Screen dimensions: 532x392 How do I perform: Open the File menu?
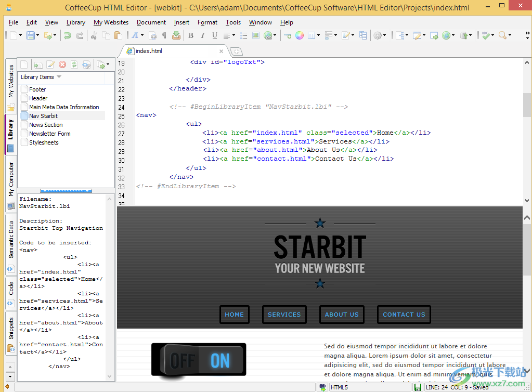[x=14, y=22]
